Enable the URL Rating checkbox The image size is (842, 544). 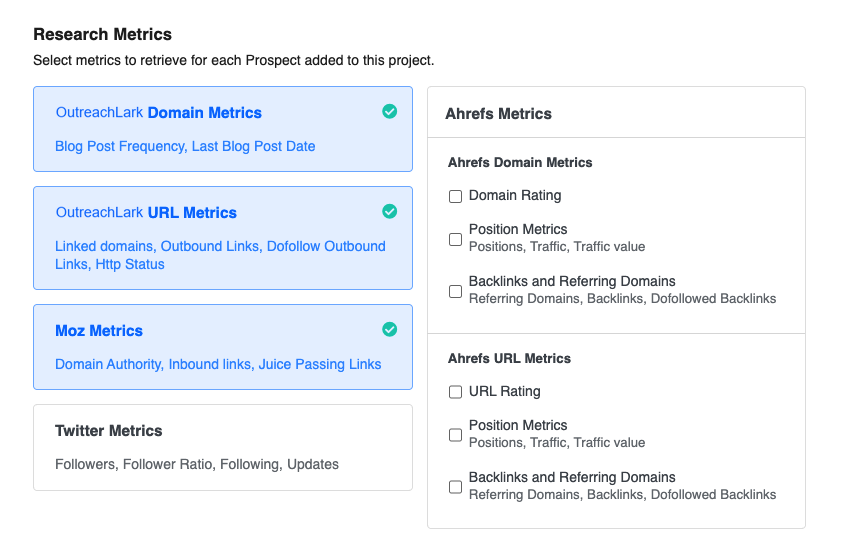pos(455,392)
